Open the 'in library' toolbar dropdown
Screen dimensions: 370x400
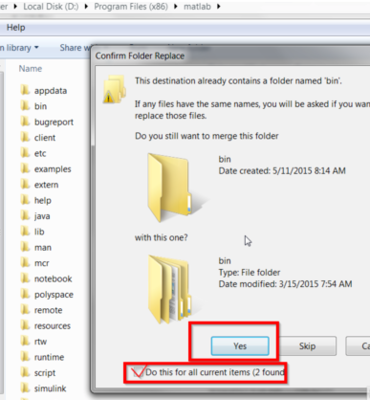click(x=19, y=48)
